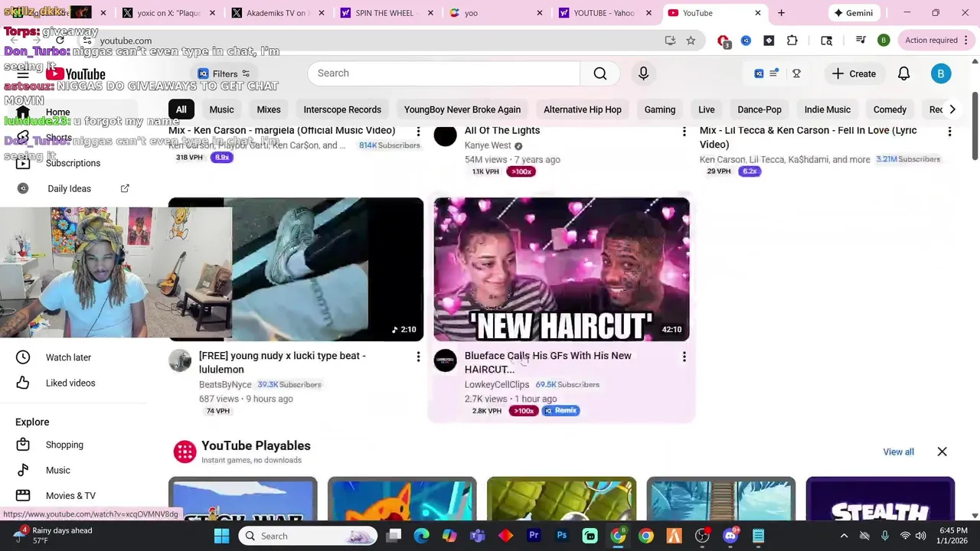
Task: Open the red extension with badge 3
Action: click(x=724, y=41)
